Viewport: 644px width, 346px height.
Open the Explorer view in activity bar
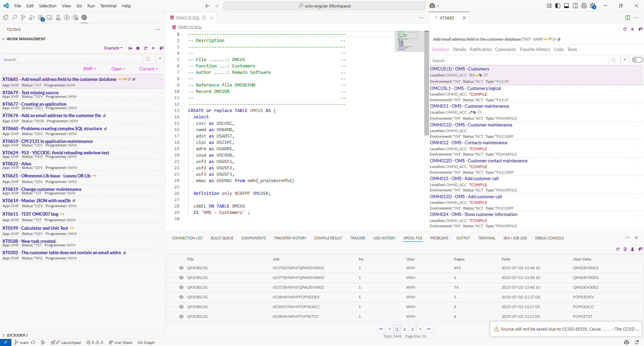pyautogui.click(x=6, y=17)
